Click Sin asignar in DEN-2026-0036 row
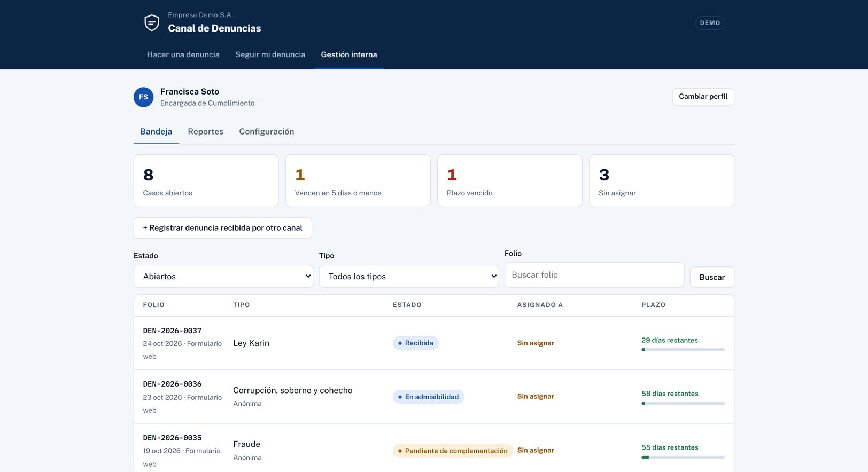Image resolution: width=868 pixels, height=472 pixels. pos(536,397)
